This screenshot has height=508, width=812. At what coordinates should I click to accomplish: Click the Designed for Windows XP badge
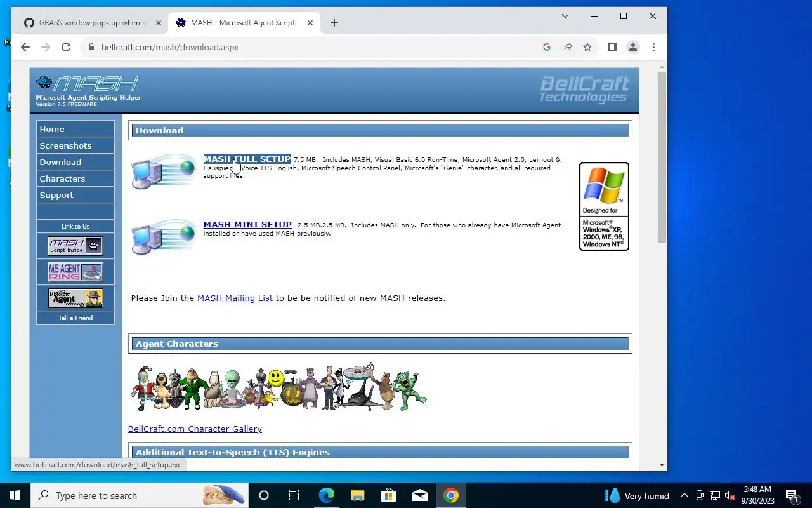(604, 206)
